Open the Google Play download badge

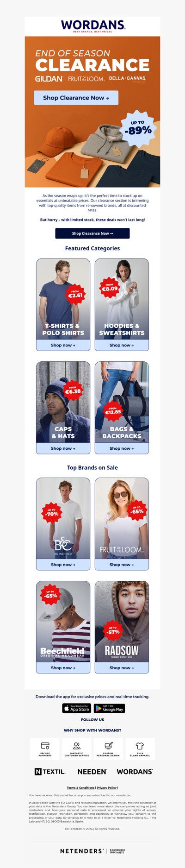coord(110,708)
